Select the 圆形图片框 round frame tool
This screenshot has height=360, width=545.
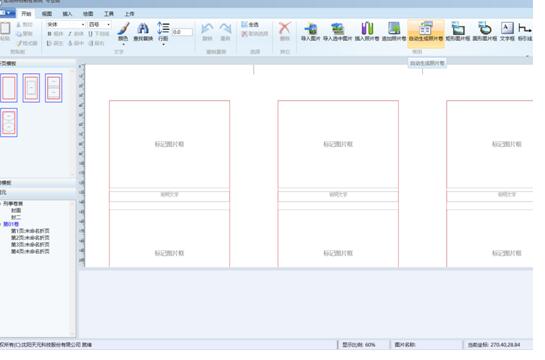click(485, 32)
